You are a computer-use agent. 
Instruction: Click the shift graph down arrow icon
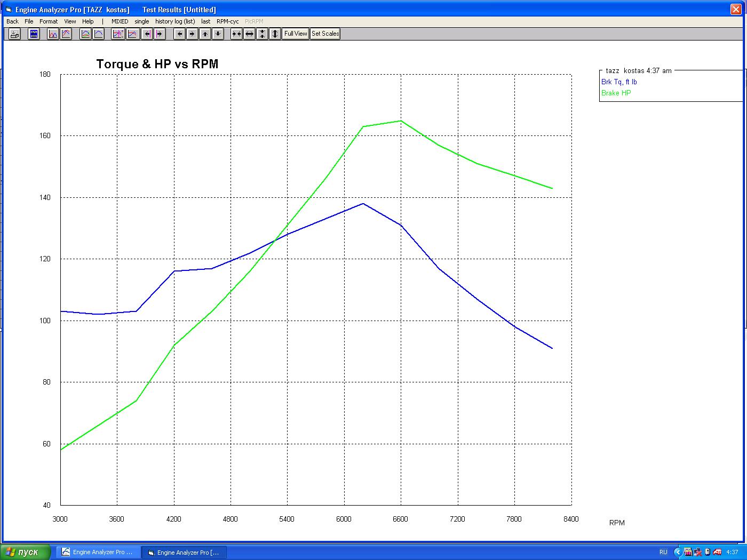click(218, 34)
